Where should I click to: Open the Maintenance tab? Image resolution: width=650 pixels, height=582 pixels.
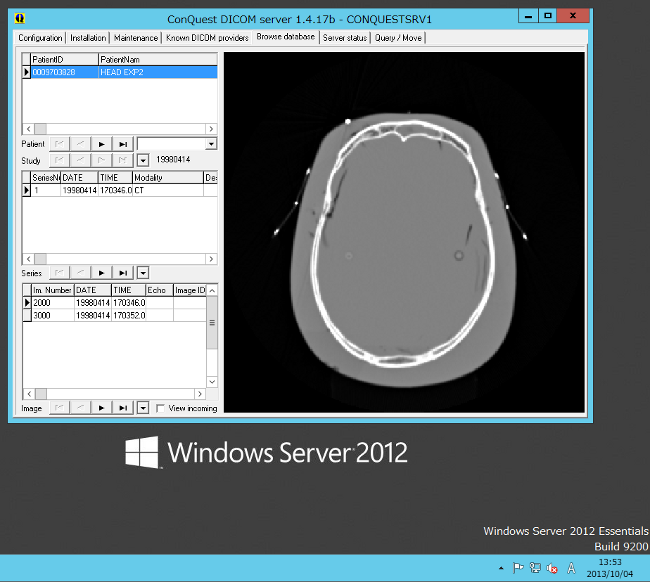[x=136, y=38]
